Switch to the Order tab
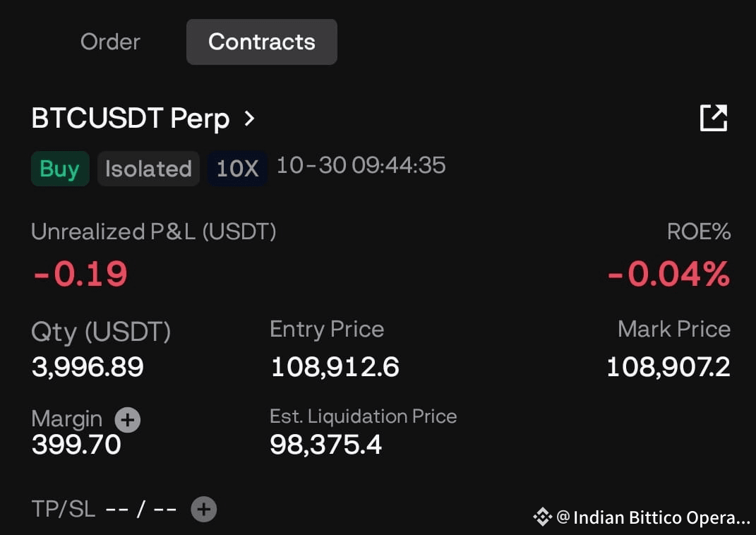Viewport: 756px width, 535px height. point(110,42)
